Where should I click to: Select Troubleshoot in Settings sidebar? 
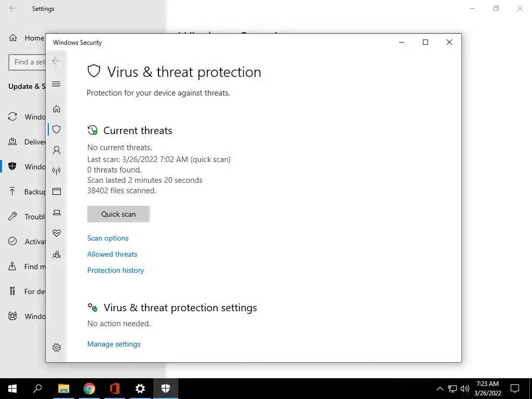26,217
